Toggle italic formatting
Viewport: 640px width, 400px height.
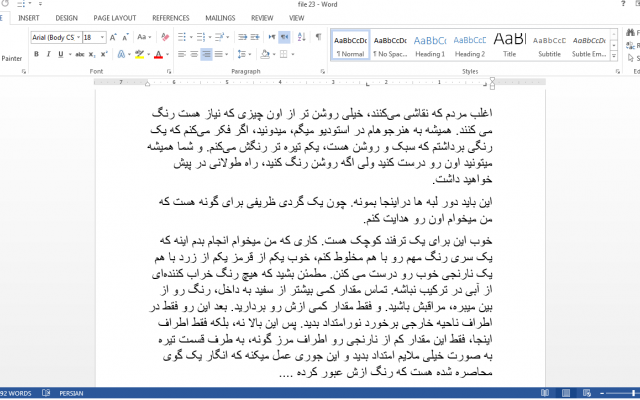tap(48, 54)
